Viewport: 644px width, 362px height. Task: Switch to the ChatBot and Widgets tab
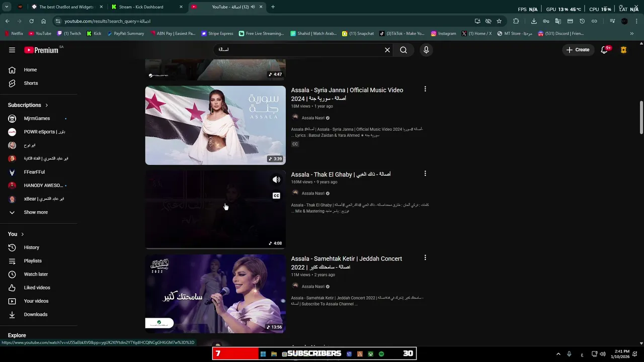pos(65,7)
